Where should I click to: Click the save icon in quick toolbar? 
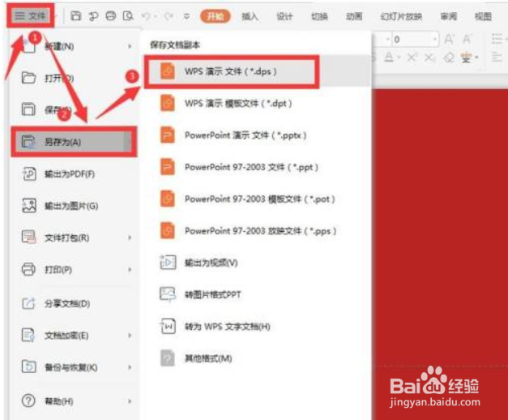[76, 16]
